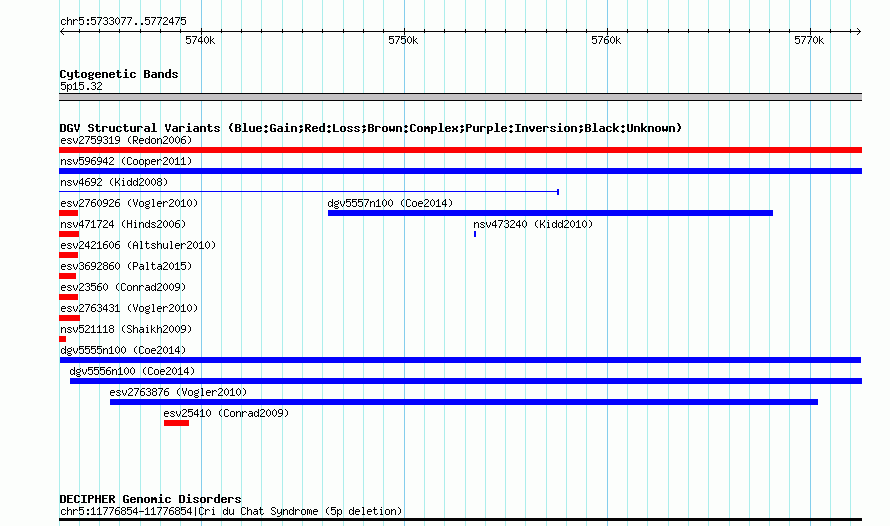The width and height of the screenshot is (890, 526).
Task: Click the esv2763876 (Vogler2010) label
Action: click(x=178, y=392)
